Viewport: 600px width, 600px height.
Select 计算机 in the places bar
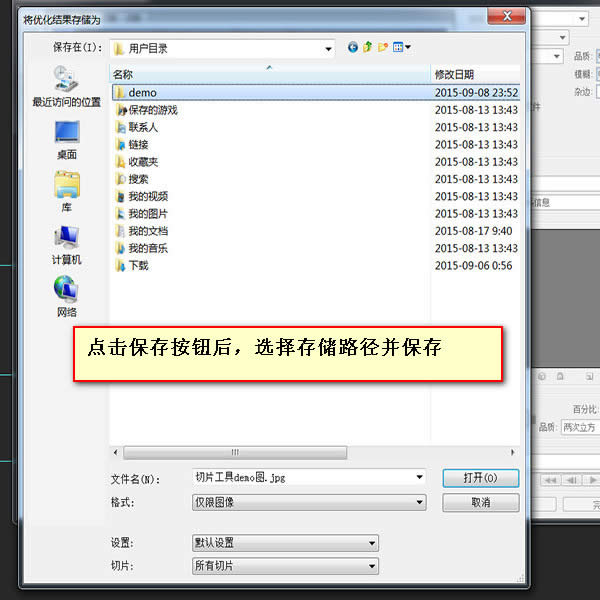tap(66, 244)
